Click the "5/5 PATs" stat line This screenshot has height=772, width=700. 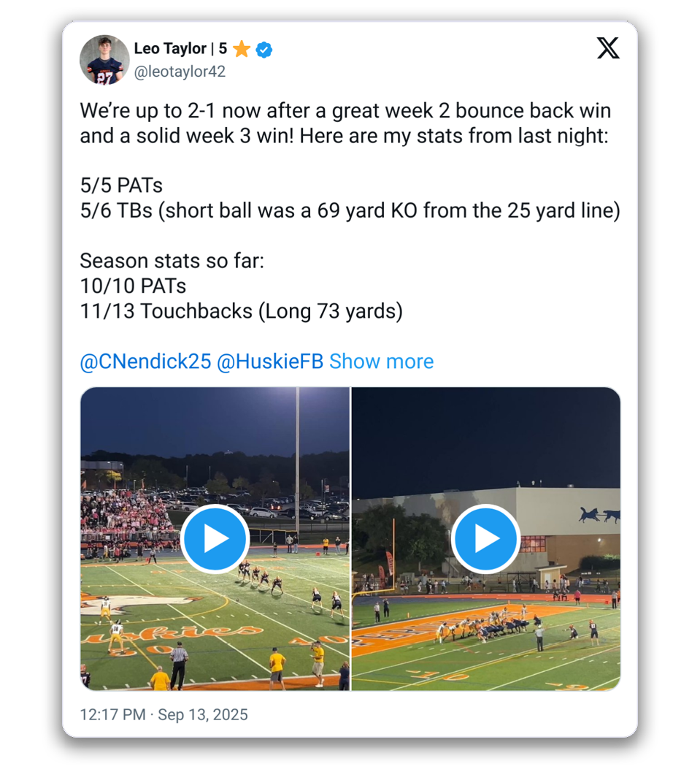tap(121, 186)
